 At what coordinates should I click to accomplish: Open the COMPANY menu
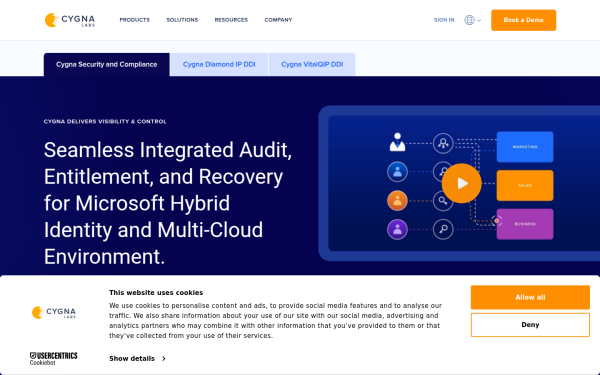point(278,20)
